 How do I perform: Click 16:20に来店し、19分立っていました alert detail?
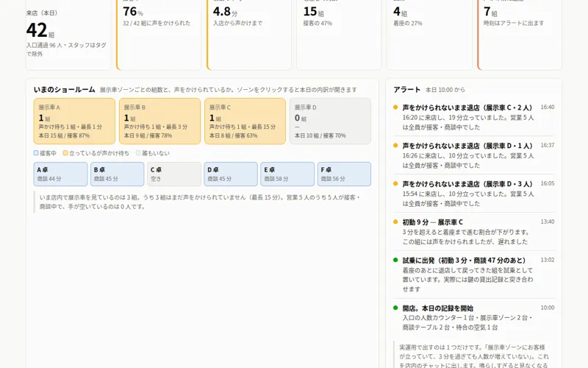(x=468, y=122)
